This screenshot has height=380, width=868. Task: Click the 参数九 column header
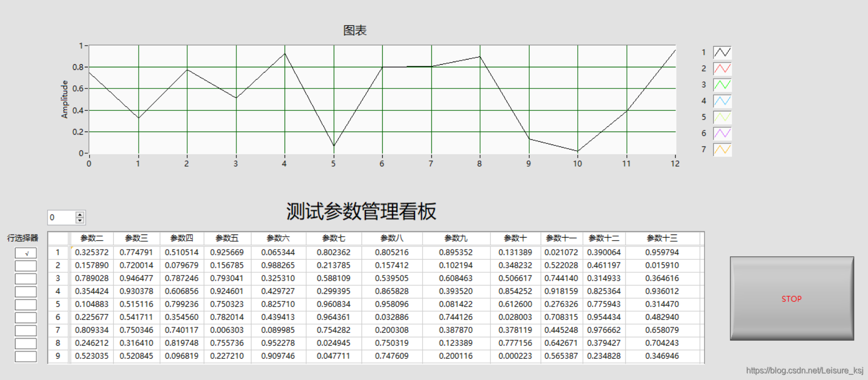pos(456,238)
